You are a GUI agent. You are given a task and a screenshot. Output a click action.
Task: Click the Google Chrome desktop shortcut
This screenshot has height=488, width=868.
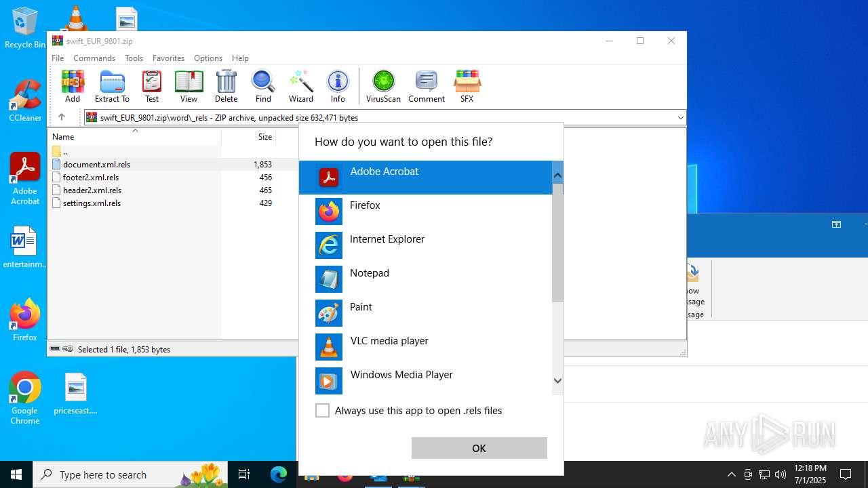point(25,399)
